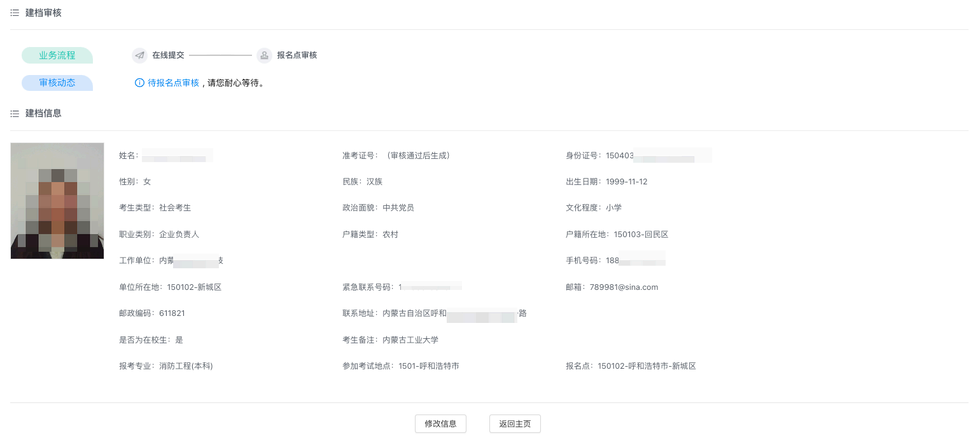Image resolution: width=980 pixels, height=445 pixels.
Task: Click the 报考专业 消防工程(本科) value
Action: [x=186, y=366]
